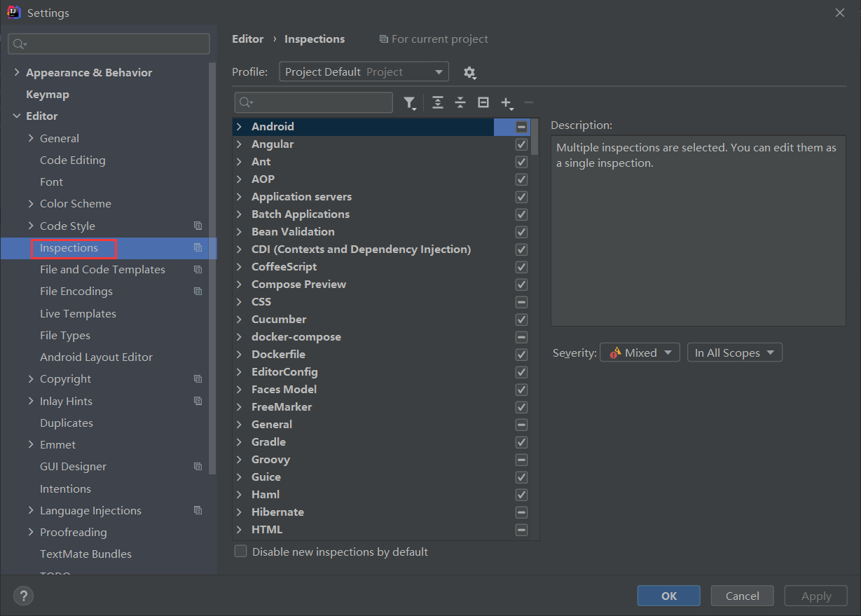Viewport: 861px width, 616px height.
Task: Open the Keymap settings page
Action: [x=48, y=94]
